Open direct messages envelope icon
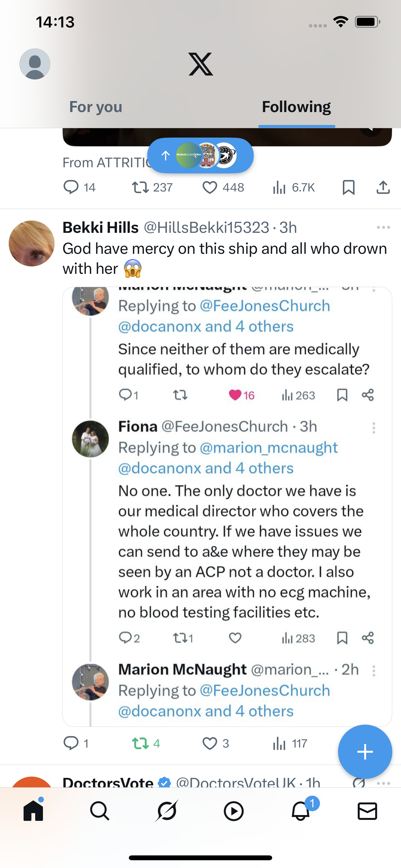 click(x=367, y=811)
